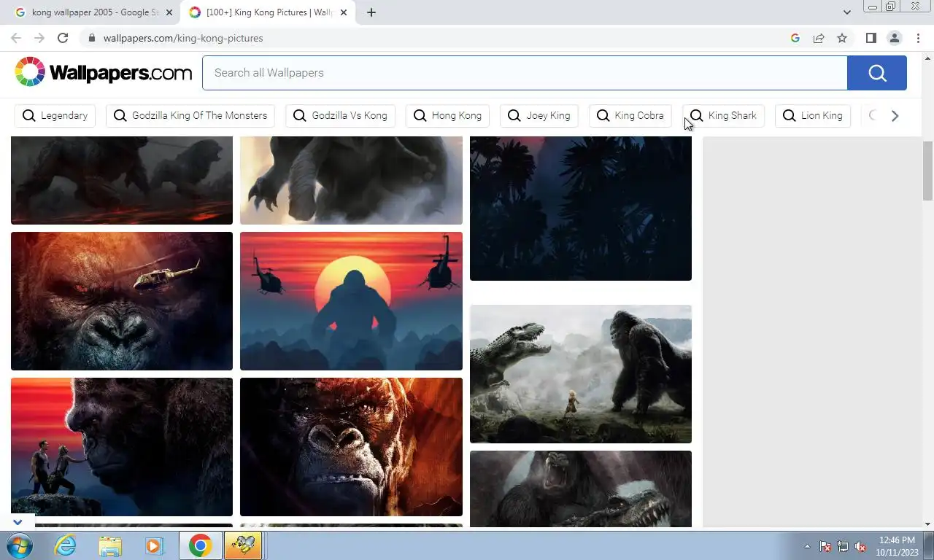The image size is (934, 560).
Task: Open the media player taskbar icon
Action: (x=154, y=545)
